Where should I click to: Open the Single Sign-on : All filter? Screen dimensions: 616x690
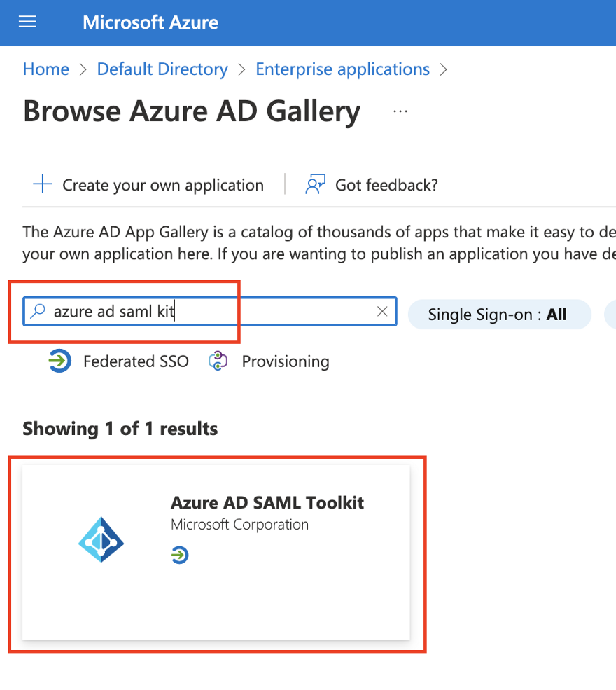pyautogui.click(x=498, y=315)
